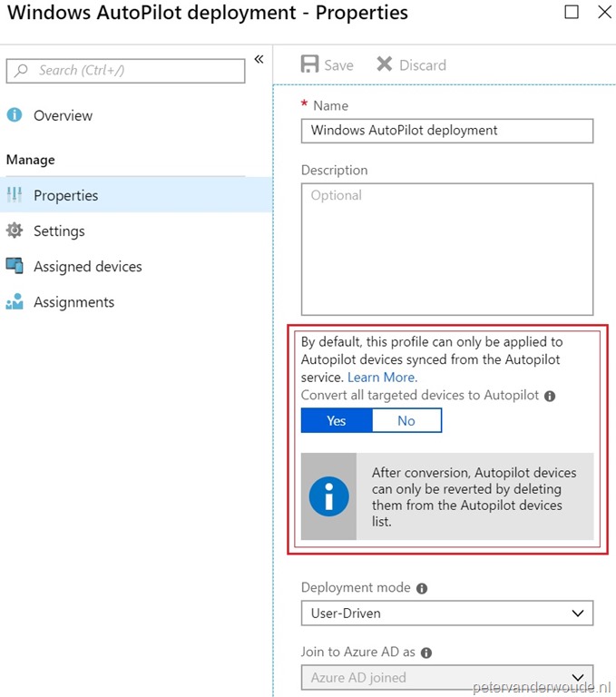This screenshot has height=697, width=616.
Task: Click the Save button label
Action: click(338, 65)
